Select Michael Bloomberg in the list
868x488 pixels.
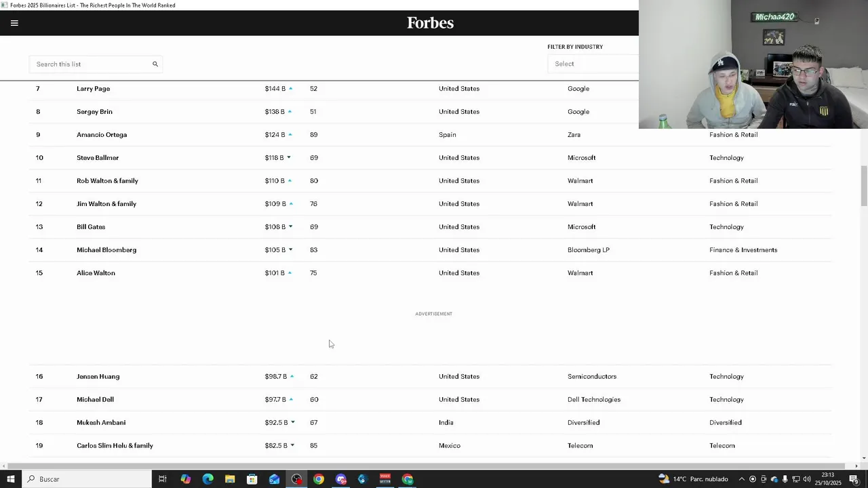[x=106, y=250]
